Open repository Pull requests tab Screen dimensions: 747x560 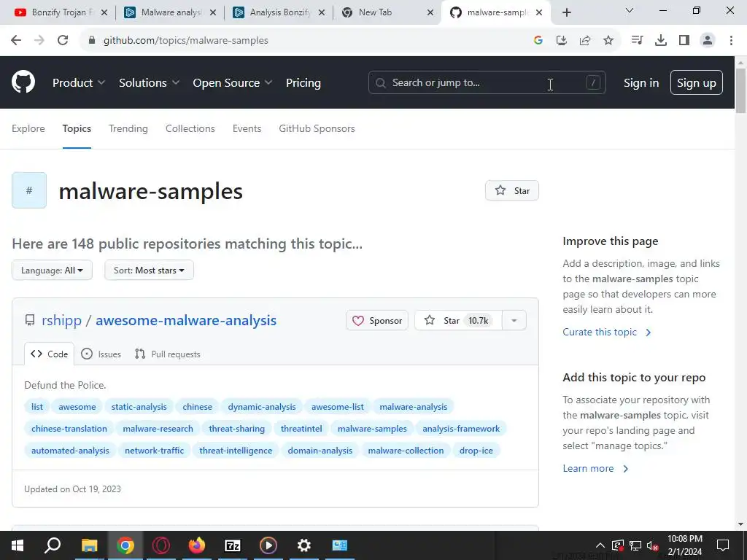tap(167, 354)
